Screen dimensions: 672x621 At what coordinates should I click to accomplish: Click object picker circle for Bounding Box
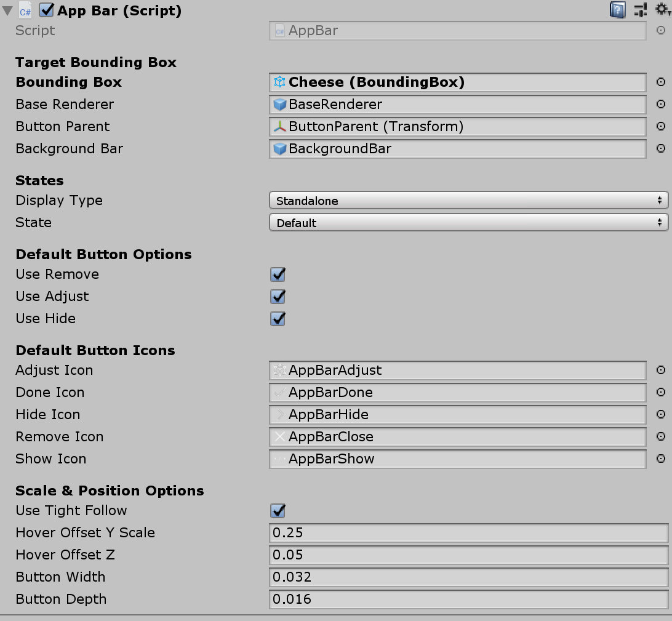(661, 82)
